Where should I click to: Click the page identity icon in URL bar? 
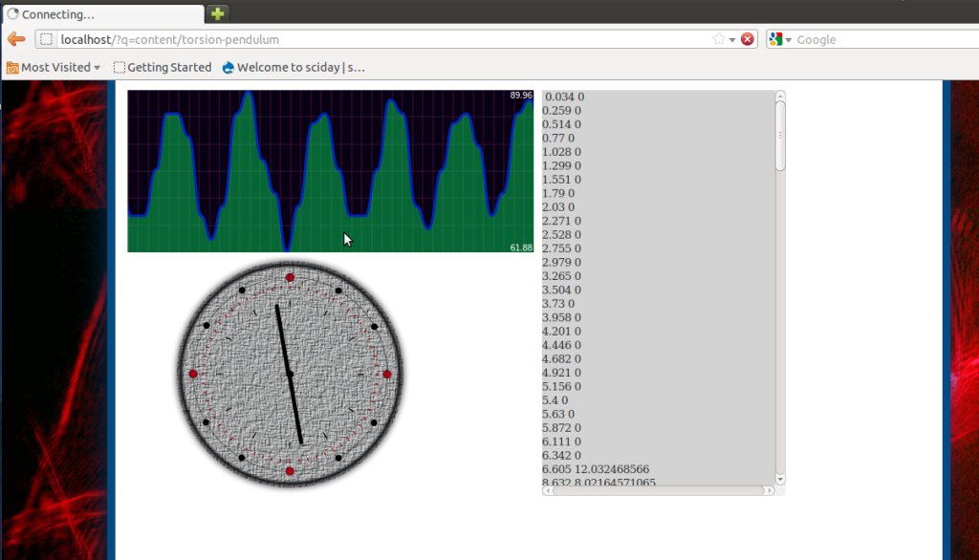coord(46,39)
